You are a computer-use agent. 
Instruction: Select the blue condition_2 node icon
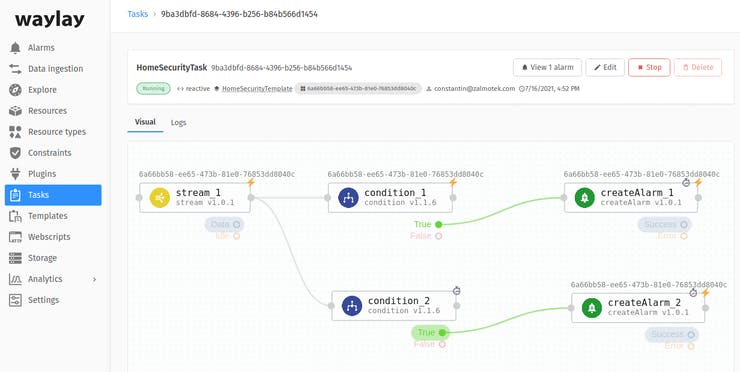tap(352, 306)
